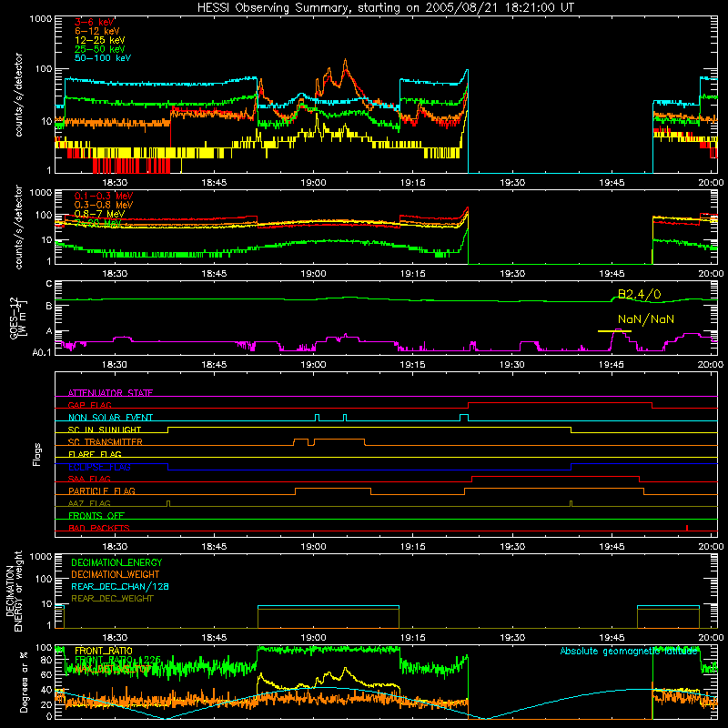Click the DECIMATION_ENERGY legend label
This screenshot has height=728, width=728.
coord(116,562)
